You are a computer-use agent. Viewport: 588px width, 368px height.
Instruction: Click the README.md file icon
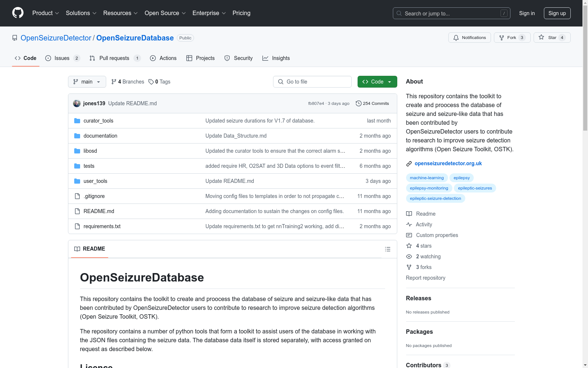pos(77,211)
